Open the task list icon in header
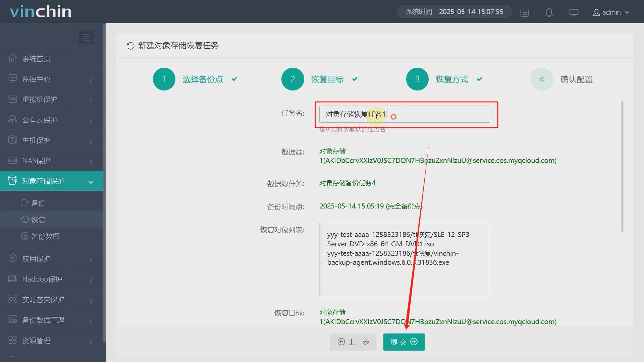Screen dimensions: 644x362 pos(525,13)
